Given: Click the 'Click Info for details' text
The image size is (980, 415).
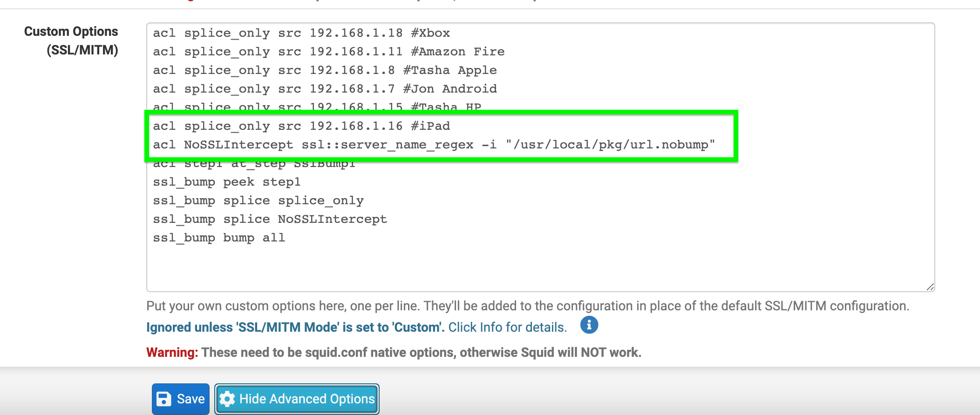Looking at the screenshot, I should tap(507, 328).
